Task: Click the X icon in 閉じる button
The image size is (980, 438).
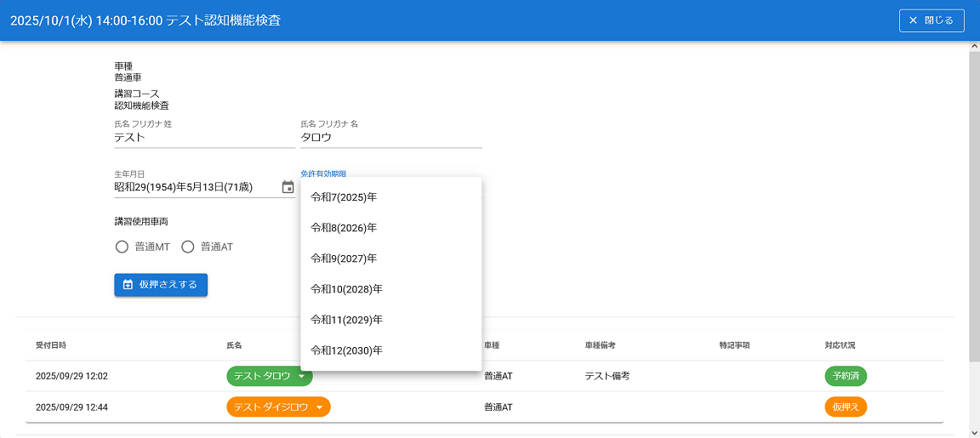Action: (x=913, y=20)
